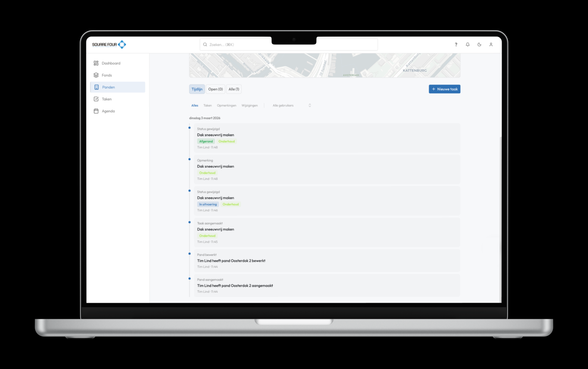Create a new task with Nieuwe taak

coord(444,89)
